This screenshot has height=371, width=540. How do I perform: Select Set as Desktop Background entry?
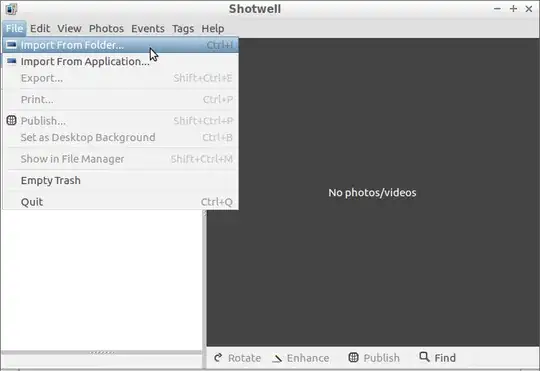click(x=120, y=137)
